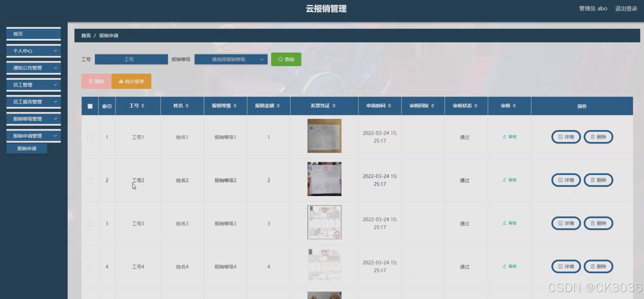This screenshot has width=644, height=299.
Task: Open the 统计报表 chart button
Action: [131, 82]
